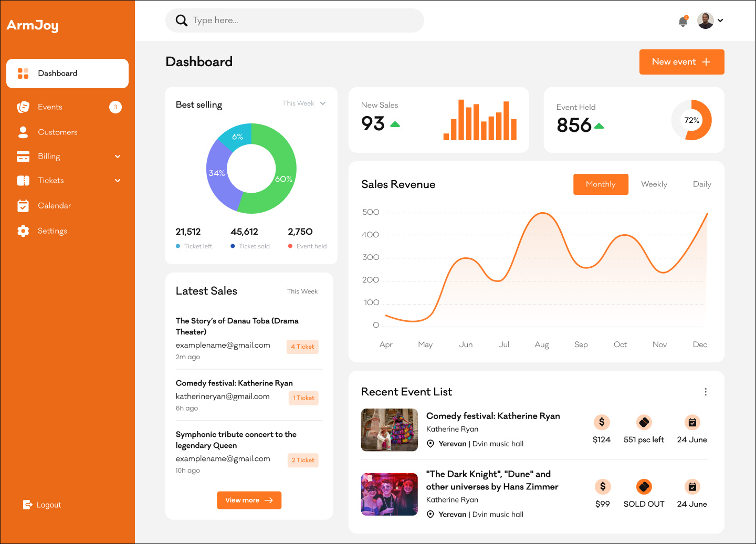Open Tickets using its ticket icon
This screenshot has height=544, width=756.
click(x=23, y=180)
